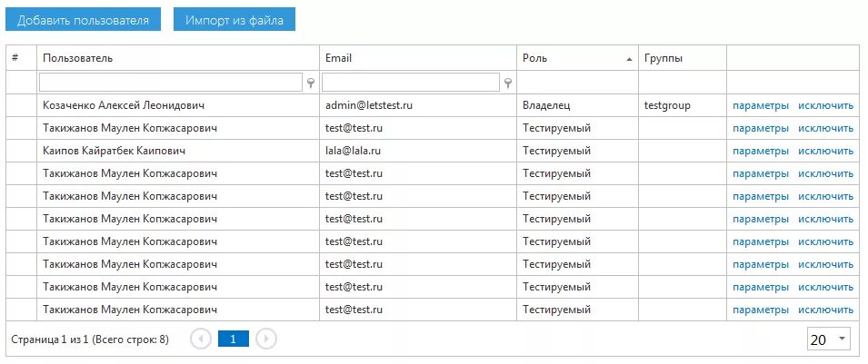Click the Добавить пользователя button
This screenshot has height=364, width=868.
pyautogui.click(x=83, y=21)
